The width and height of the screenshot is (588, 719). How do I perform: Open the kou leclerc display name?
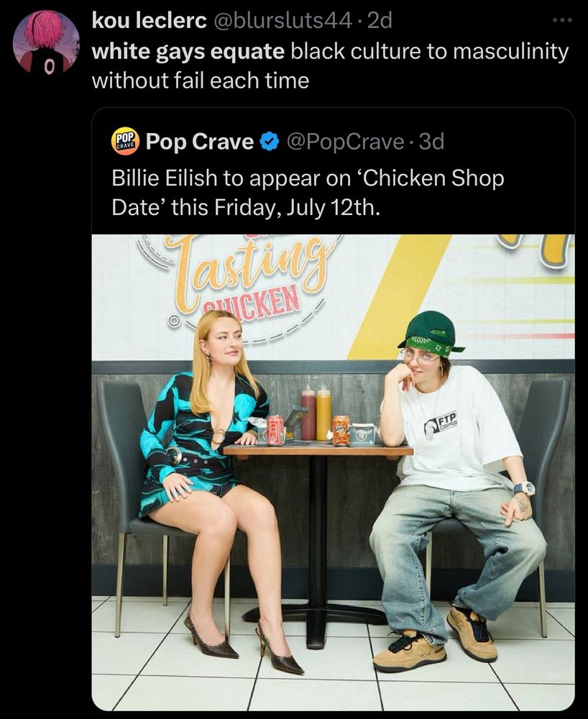148,21
